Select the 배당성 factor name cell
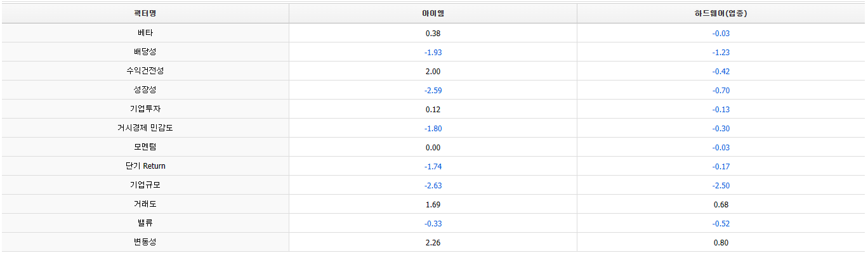 [145, 52]
